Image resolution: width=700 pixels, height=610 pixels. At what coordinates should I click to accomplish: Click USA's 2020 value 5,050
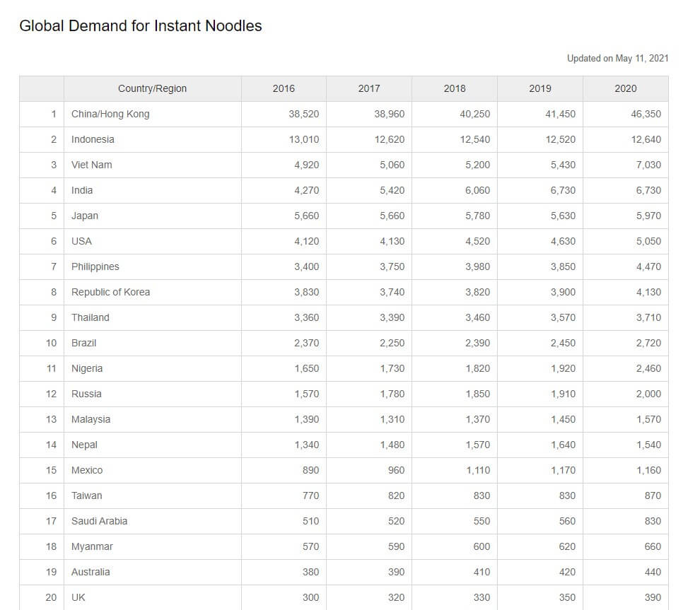[648, 242]
